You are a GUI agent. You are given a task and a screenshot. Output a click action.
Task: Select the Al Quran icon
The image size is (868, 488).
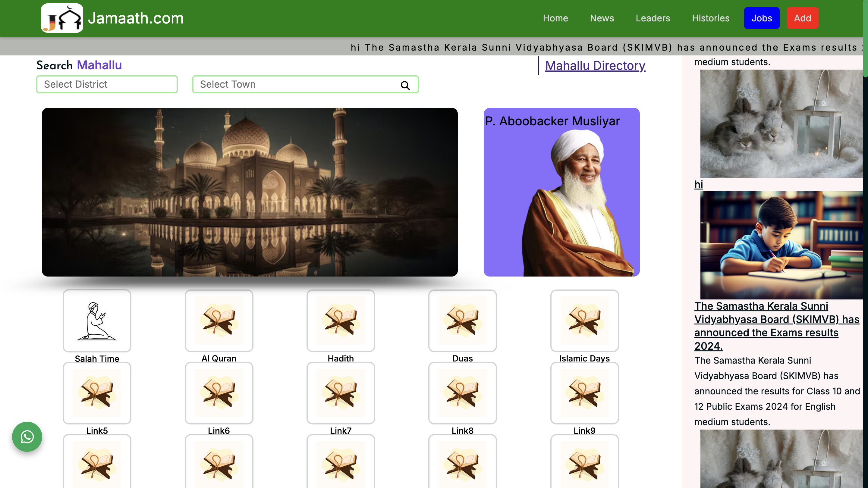(219, 321)
